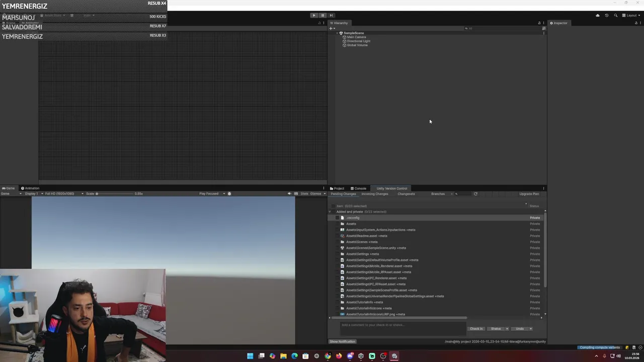Image resolution: width=644 pixels, height=362 pixels.
Task: Open the Shelve dropdown arrow
Action: (507, 329)
